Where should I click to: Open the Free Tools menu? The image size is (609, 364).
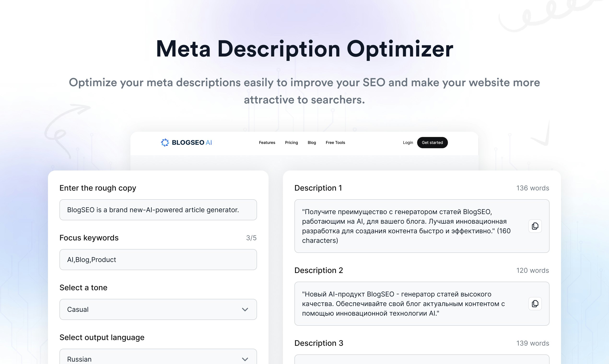click(x=335, y=142)
